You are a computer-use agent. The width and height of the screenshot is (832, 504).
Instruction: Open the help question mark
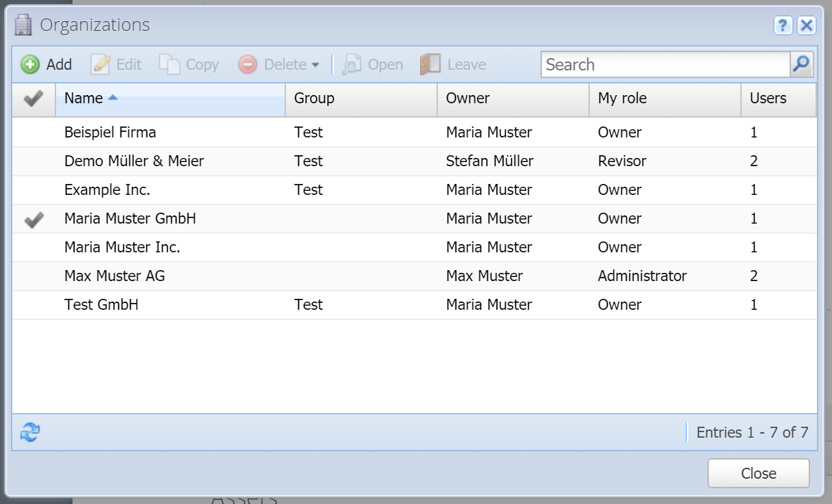coord(783,26)
